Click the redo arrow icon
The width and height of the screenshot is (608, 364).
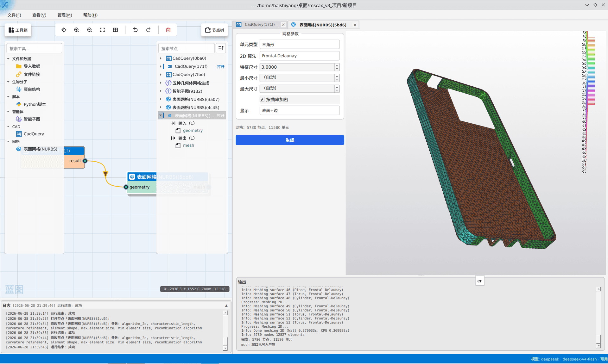148,30
